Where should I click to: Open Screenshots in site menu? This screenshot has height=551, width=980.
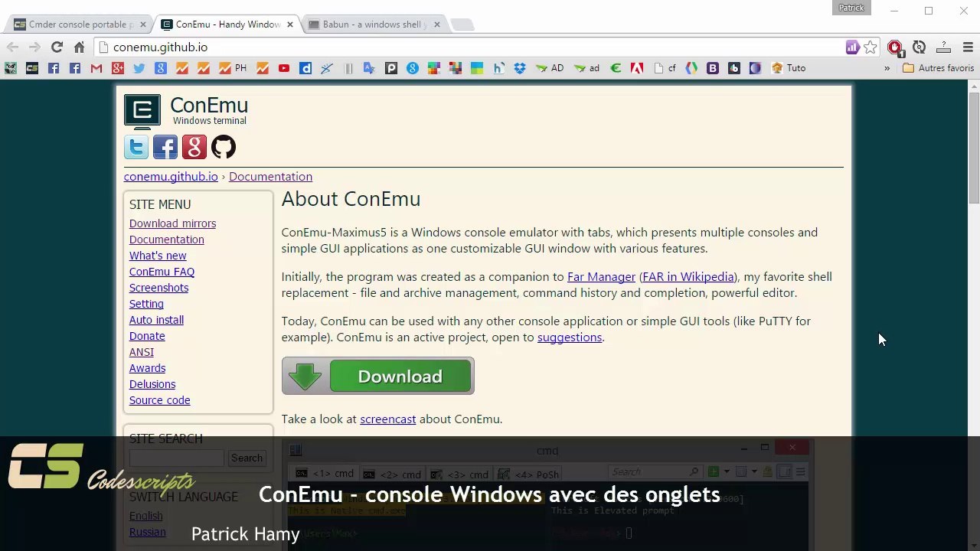pyautogui.click(x=158, y=288)
